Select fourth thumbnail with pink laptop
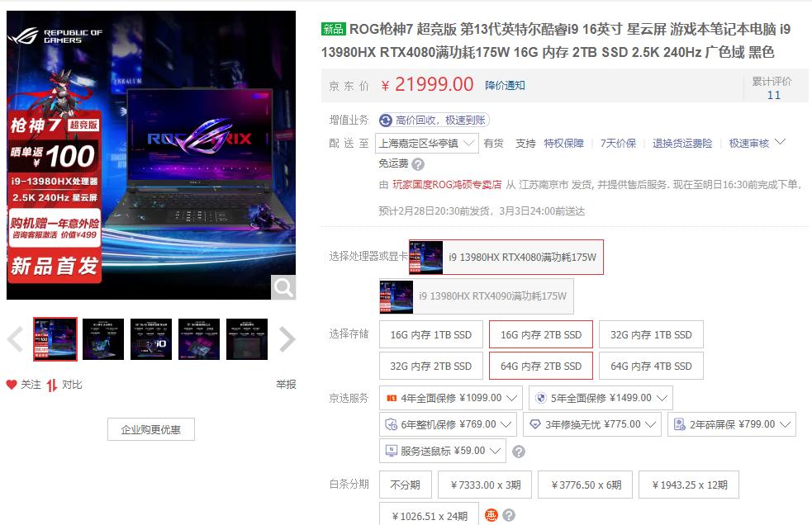Screen dimensions: 812x525 click(199, 339)
